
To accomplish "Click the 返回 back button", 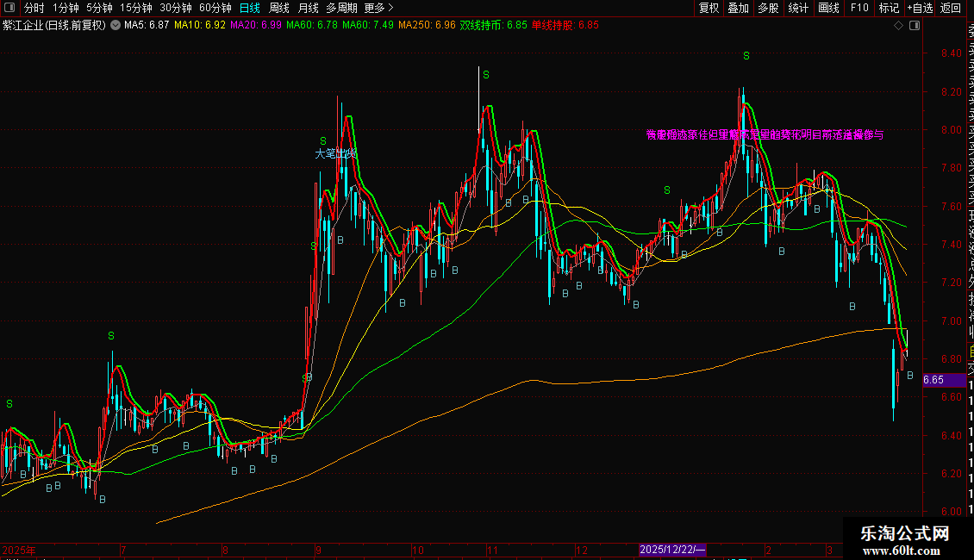I will coord(951,8).
